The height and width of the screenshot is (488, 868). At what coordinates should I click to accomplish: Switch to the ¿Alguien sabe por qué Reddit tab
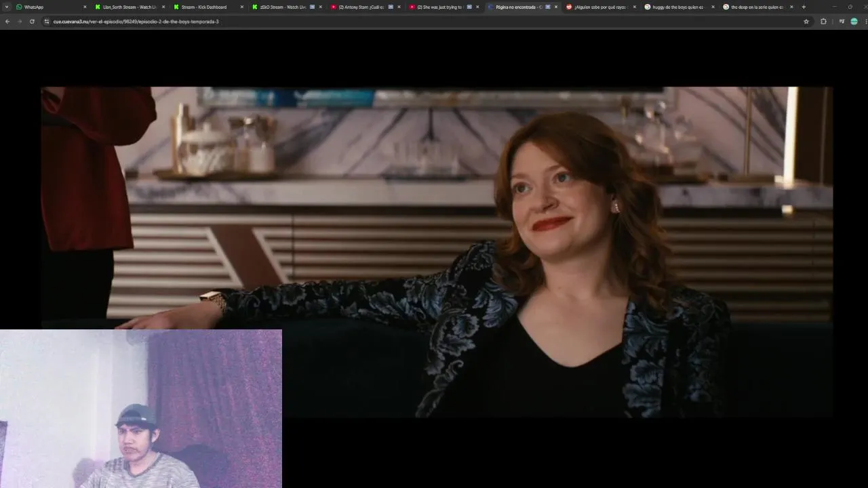click(x=600, y=7)
